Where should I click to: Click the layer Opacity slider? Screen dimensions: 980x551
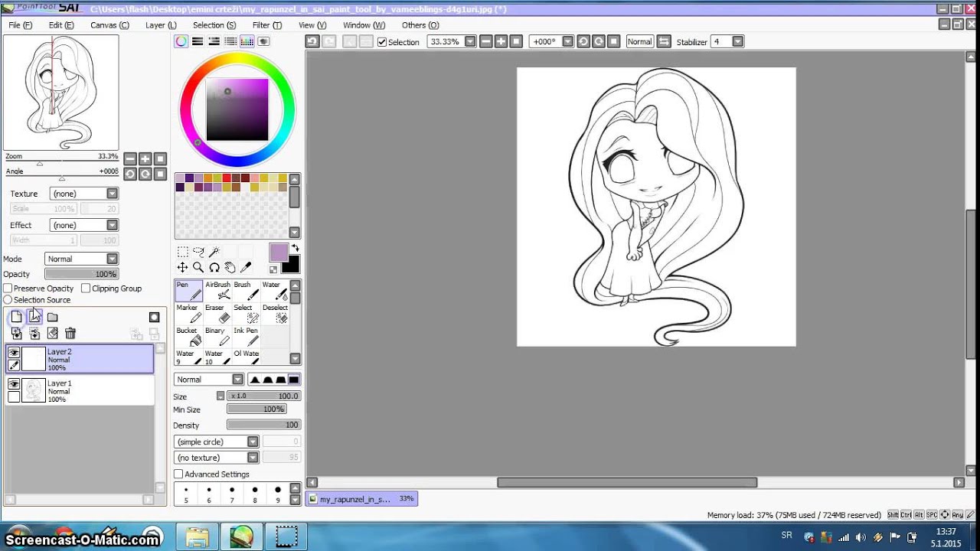coord(80,274)
